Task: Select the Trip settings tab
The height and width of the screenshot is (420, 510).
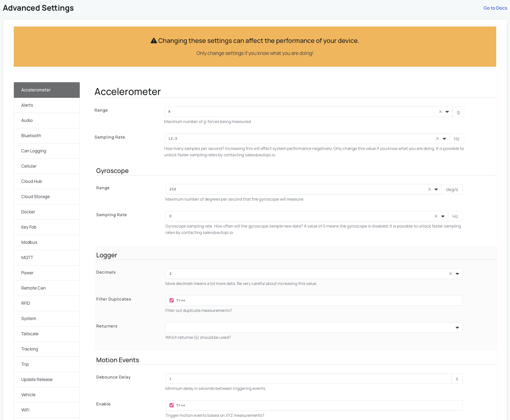Action: coord(47,364)
